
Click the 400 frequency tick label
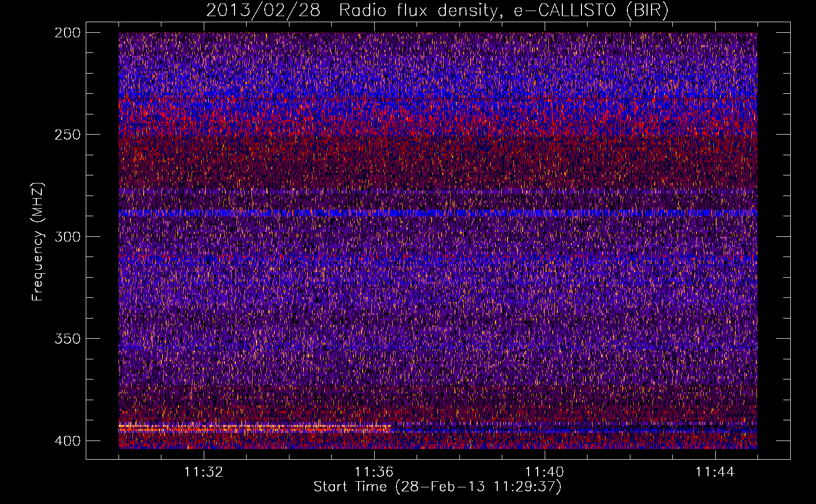pos(67,441)
